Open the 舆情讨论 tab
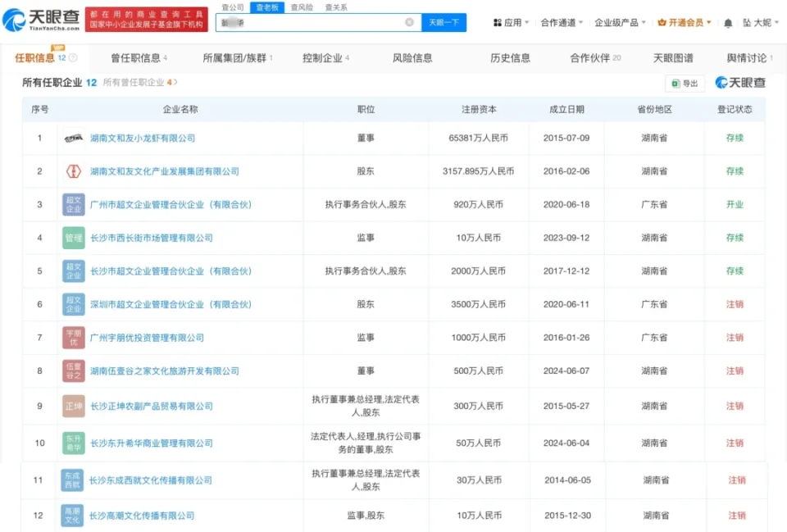This screenshot has height=532, width=787. (x=750, y=57)
